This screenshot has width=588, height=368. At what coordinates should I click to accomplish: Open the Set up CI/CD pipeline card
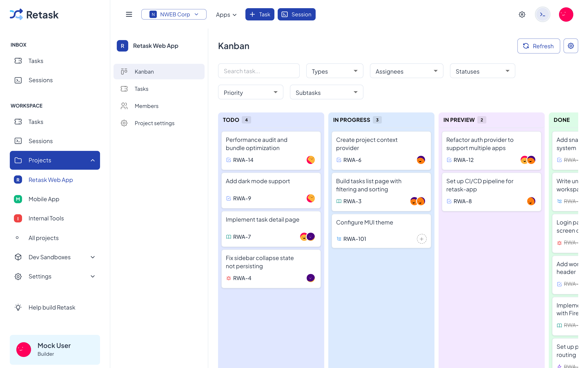tap(491, 192)
